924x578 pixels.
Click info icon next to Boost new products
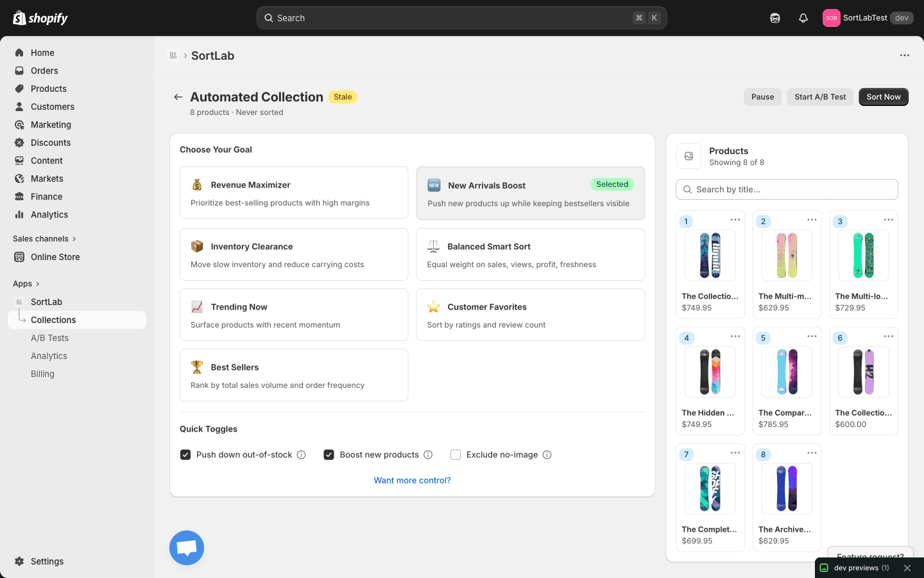click(x=428, y=455)
